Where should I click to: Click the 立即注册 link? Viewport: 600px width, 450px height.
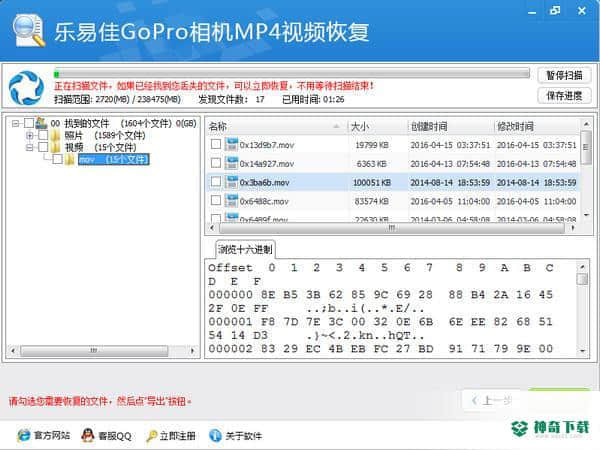coord(178,436)
